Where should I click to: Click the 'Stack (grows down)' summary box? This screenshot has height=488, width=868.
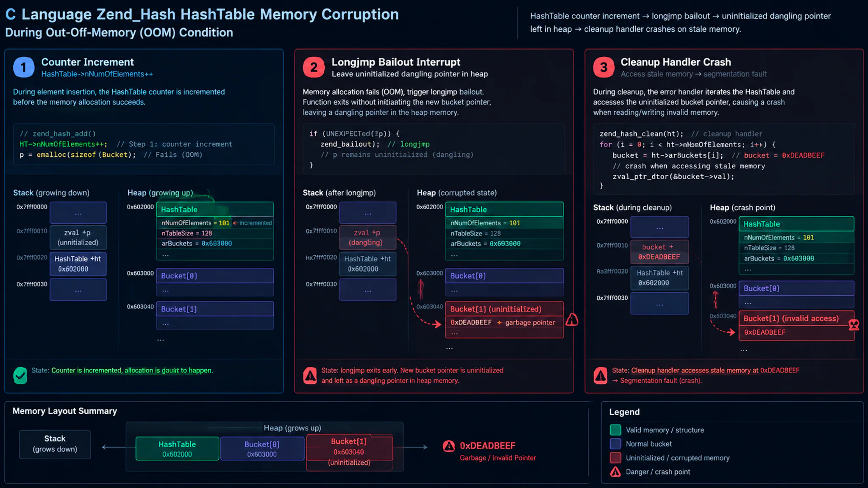[55, 444]
